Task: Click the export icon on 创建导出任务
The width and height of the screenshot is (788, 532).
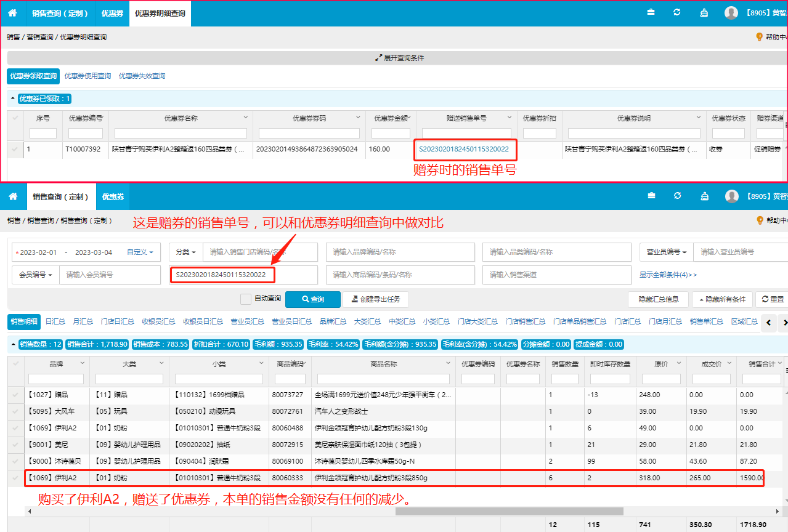Action: pyautogui.click(x=355, y=299)
